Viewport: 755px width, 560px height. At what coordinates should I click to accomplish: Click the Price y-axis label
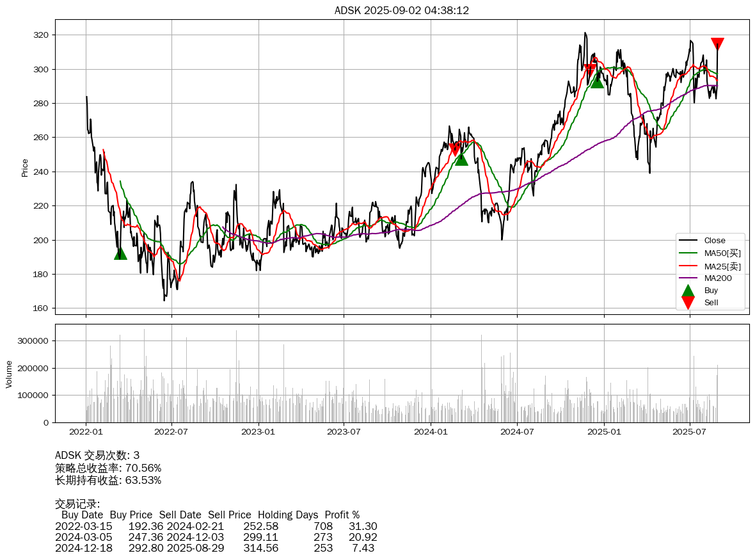25,167
